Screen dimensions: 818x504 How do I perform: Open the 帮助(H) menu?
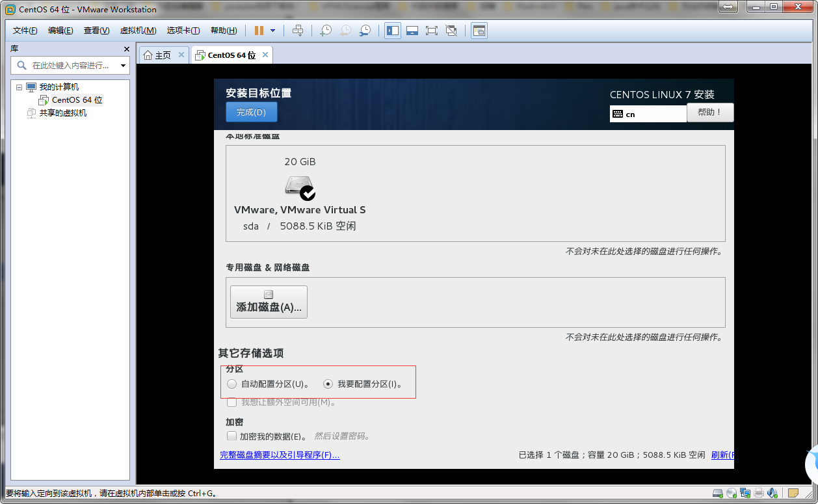point(224,31)
